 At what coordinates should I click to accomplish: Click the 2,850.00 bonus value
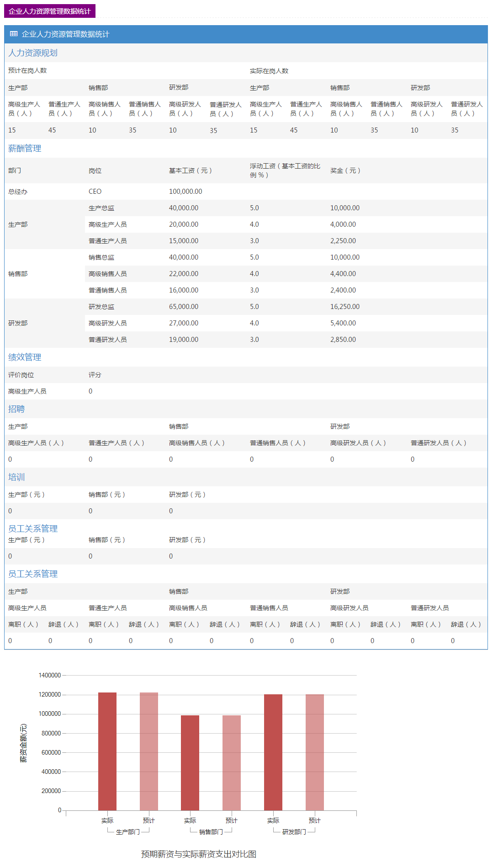343,340
